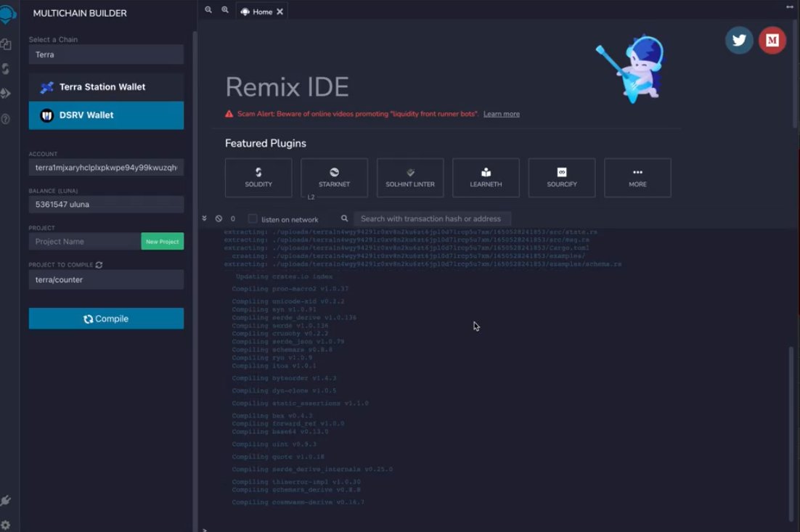The width and height of the screenshot is (800, 532).
Task: Click the terminal search icon
Action: 344,218
